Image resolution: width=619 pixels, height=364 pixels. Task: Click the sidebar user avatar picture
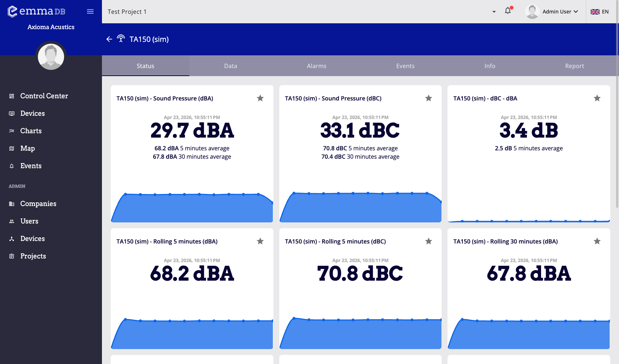click(x=51, y=57)
